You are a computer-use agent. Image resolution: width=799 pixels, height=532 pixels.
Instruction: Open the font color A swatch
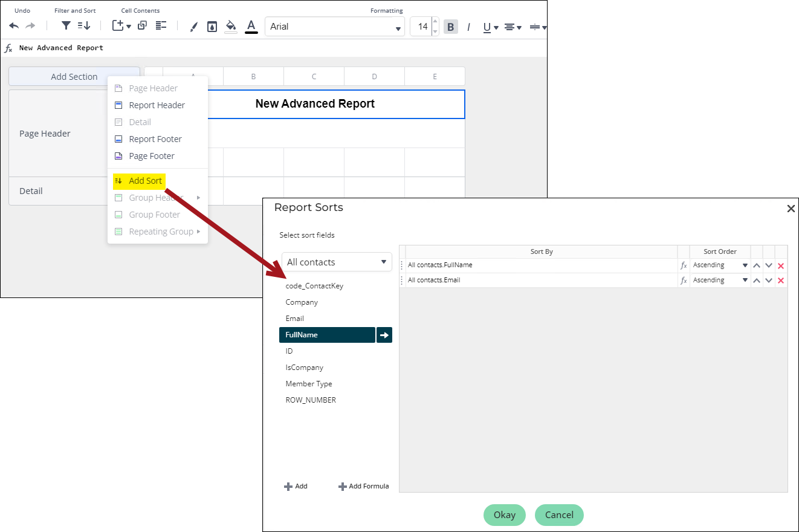click(251, 27)
